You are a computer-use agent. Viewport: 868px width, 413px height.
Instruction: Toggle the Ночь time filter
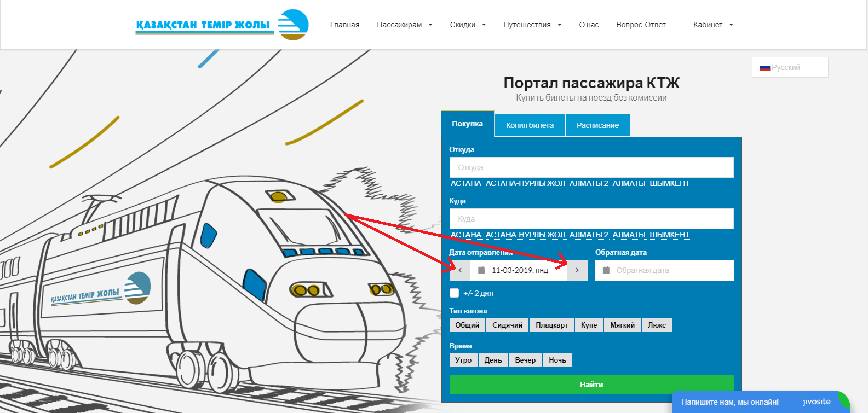pos(557,360)
